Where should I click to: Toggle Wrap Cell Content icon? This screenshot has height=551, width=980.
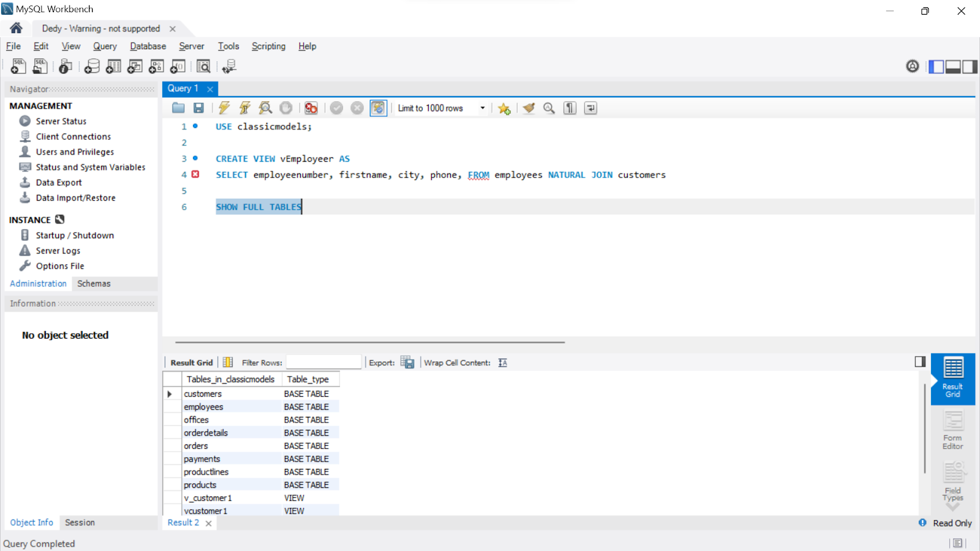(503, 362)
